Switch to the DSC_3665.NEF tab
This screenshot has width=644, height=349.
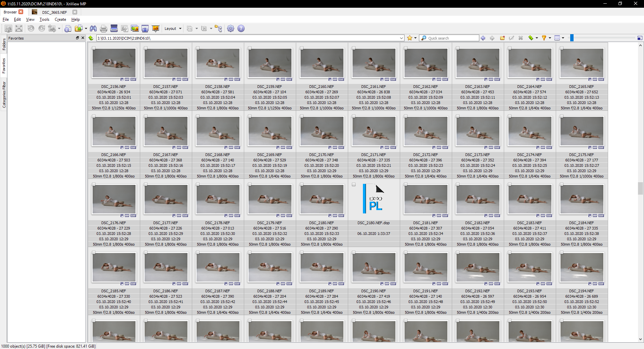click(x=54, y=12)
